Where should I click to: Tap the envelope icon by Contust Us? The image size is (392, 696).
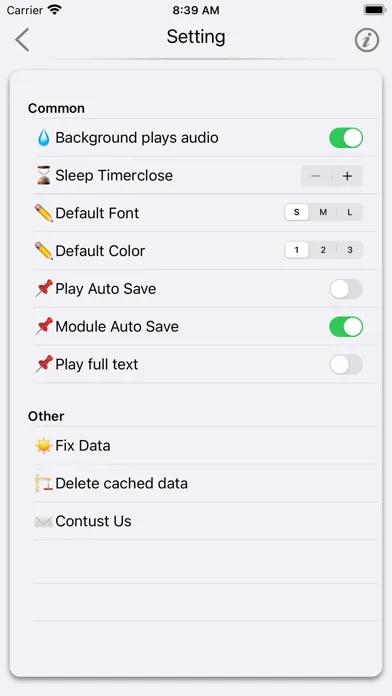click(44, 521)
